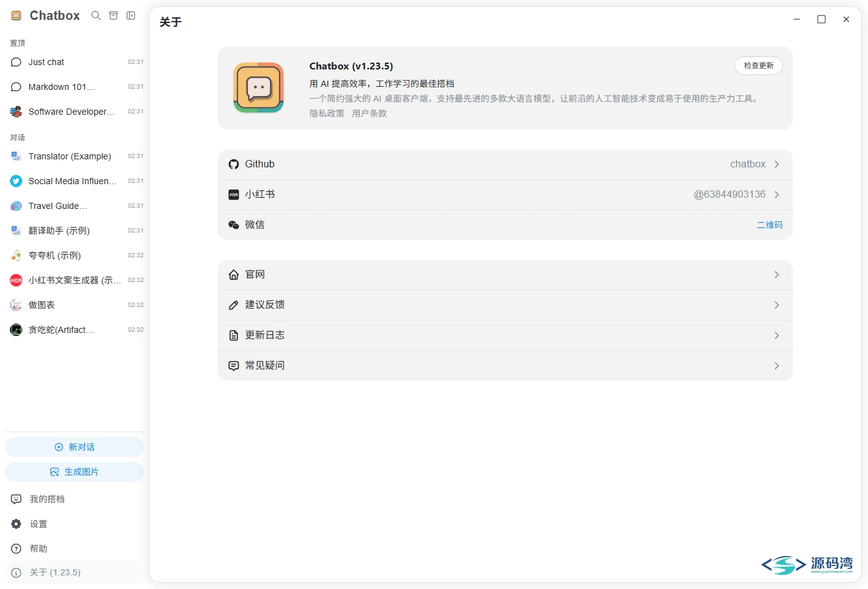Click the chat icon beside 常见疑问
Screen dimensions: 868x589
tap(234, 366)
